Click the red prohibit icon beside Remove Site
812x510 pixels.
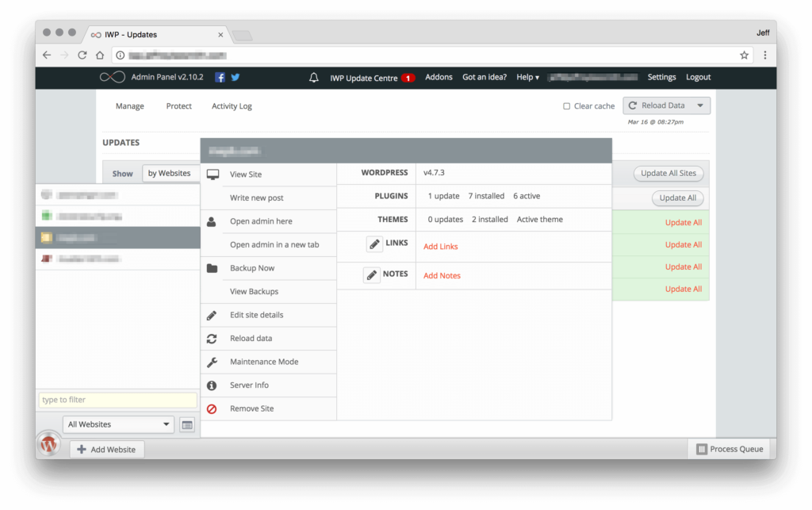(212, 409)
